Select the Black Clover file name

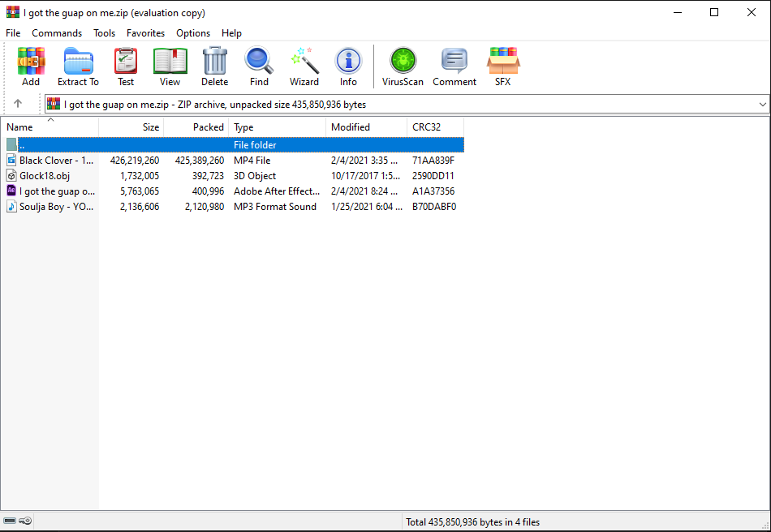[x=57, y=160]
